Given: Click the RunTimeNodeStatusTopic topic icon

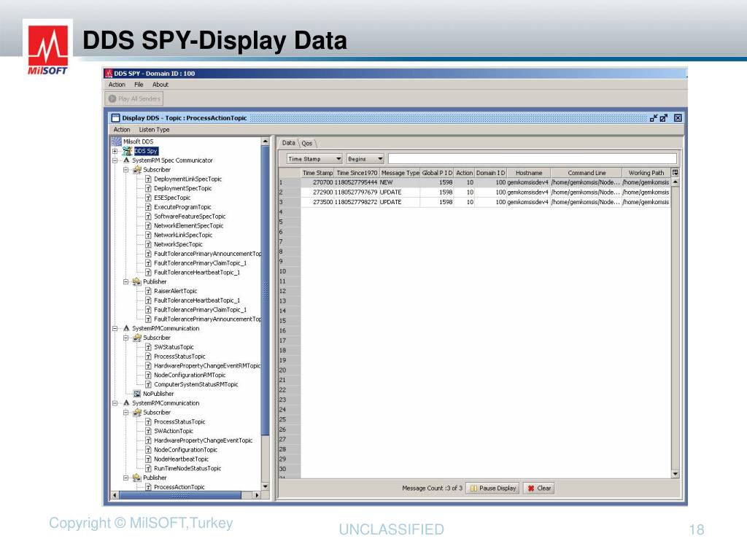Looking at the screenshot, I should 148,469.
